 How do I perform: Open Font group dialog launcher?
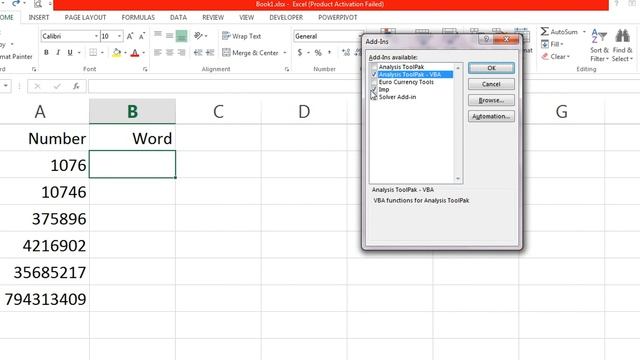point(145,69)
